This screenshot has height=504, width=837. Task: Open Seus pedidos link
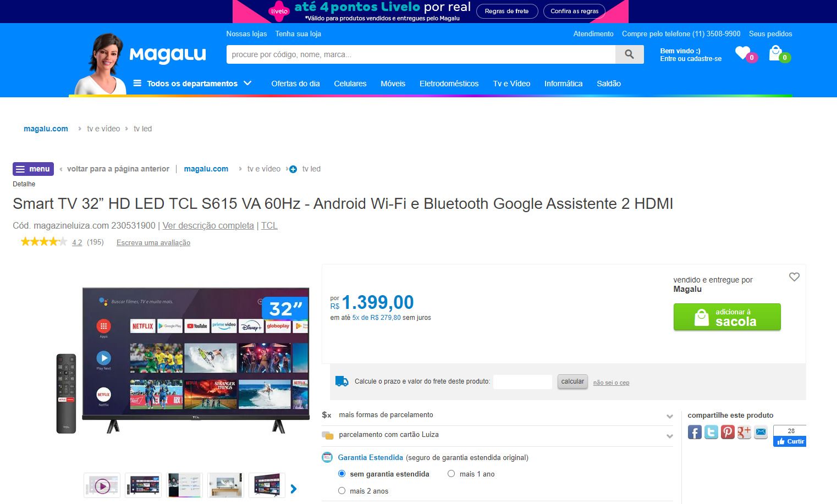click(770, 34)
